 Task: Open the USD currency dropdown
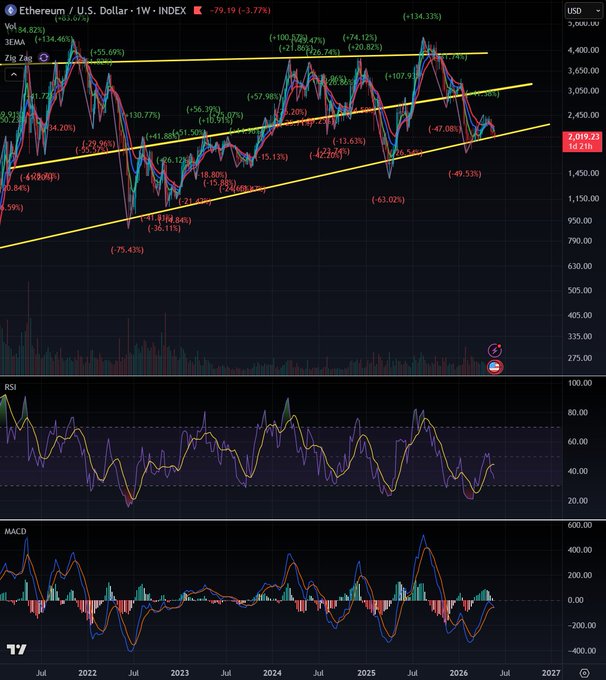(583, 11)
